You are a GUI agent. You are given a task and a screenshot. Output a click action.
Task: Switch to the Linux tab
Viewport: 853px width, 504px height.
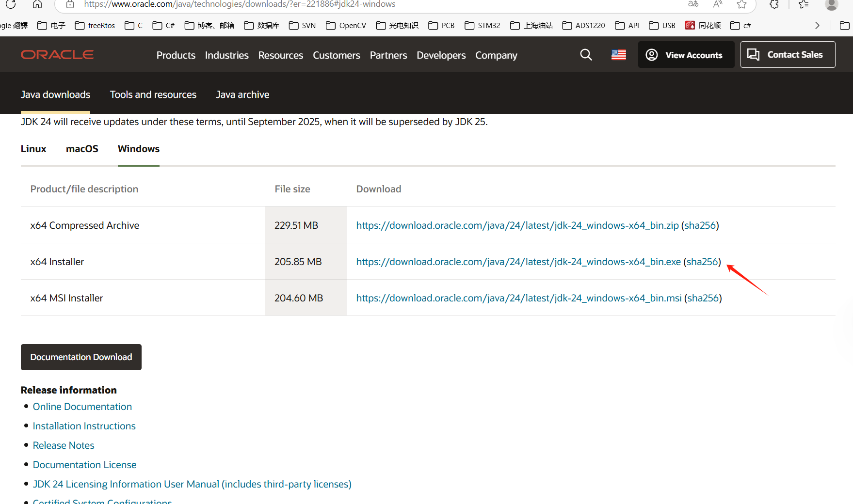(33, 149)
